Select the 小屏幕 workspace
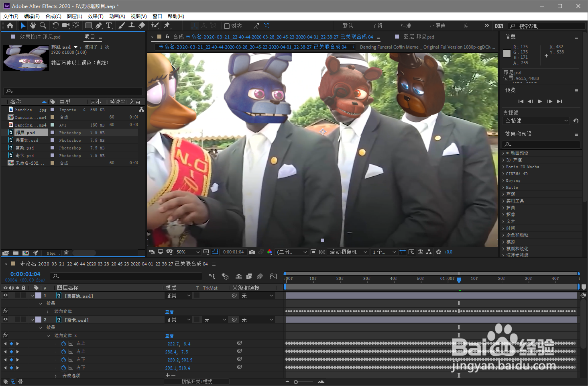This screenshot has width=588, height=386. click(437, 26)
